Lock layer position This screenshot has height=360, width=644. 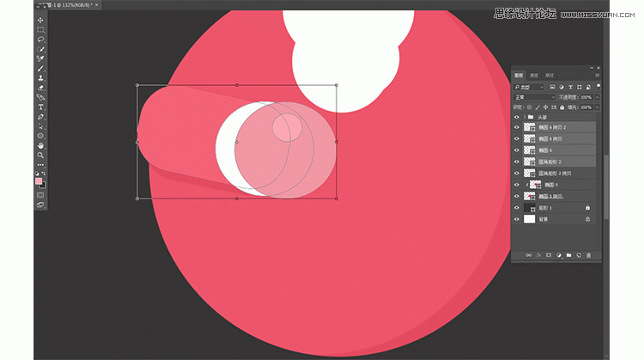click(x=545, y=107)
